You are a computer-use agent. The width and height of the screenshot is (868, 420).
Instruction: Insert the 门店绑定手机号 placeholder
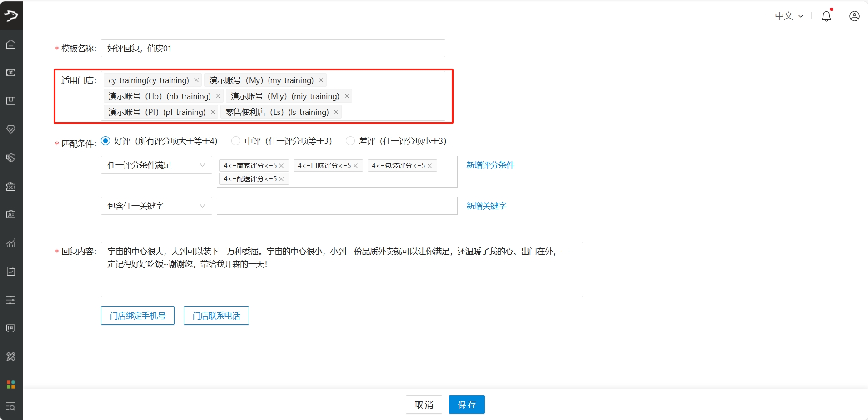point(138,316)
